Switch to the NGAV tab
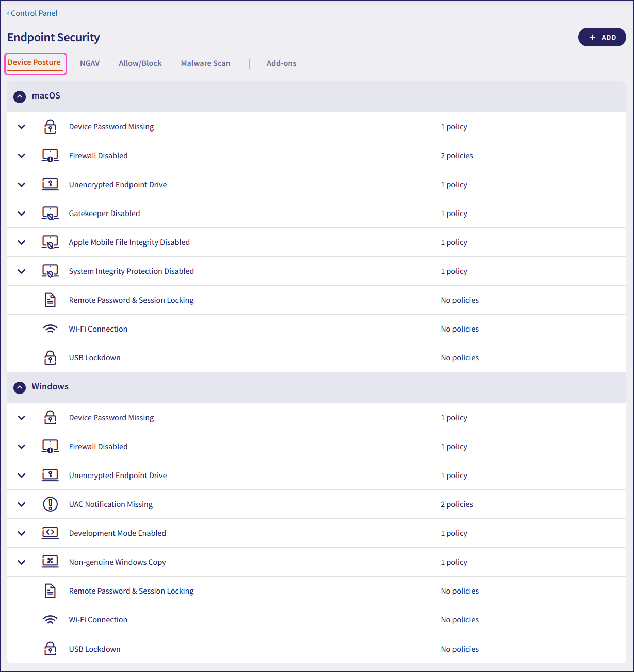 pos(90,63)
